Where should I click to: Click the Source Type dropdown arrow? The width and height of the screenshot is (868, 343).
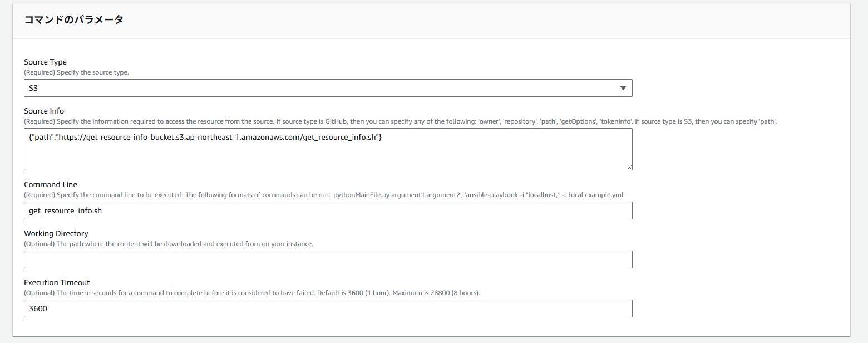623,88
